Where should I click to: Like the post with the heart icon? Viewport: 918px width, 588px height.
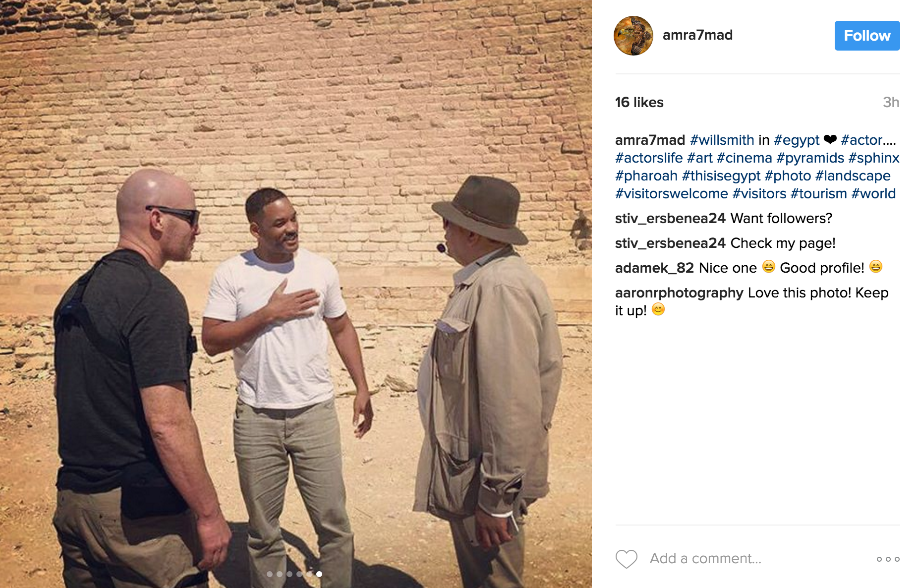(626, 559)
